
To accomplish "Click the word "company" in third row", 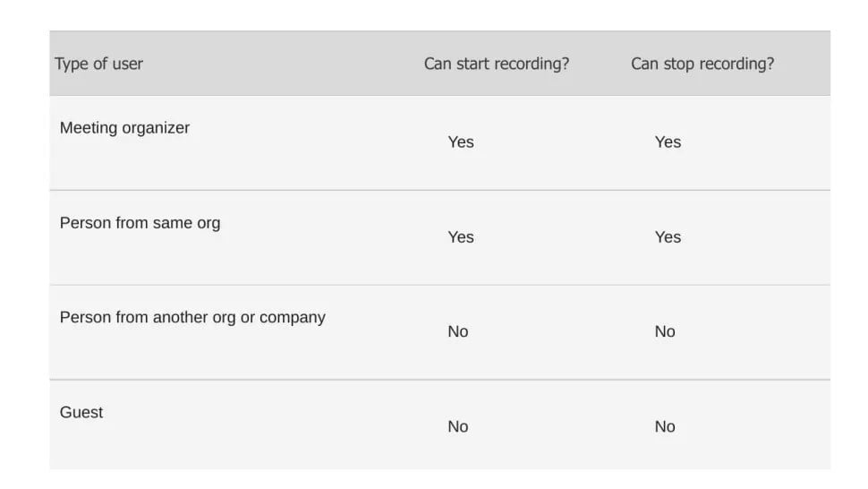I will (x=293, y=318).
